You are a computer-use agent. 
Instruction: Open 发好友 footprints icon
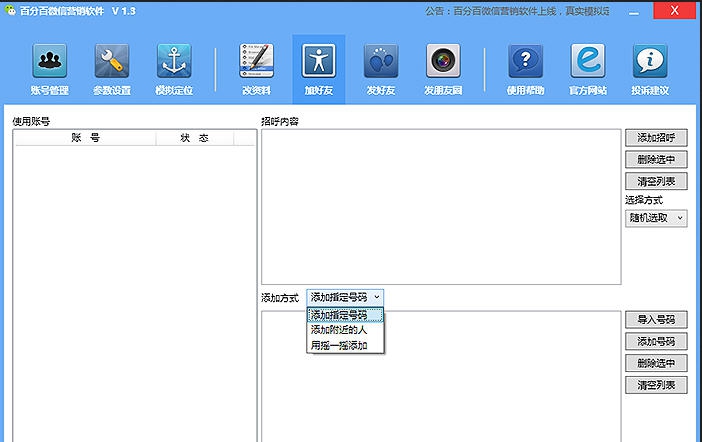coord(381,60)
